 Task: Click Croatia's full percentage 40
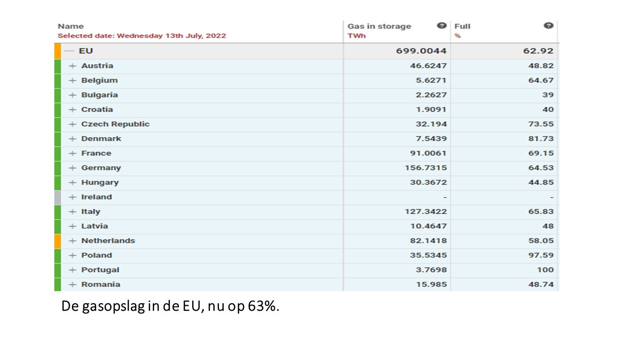pyautogui.click(x=548, y=110)
